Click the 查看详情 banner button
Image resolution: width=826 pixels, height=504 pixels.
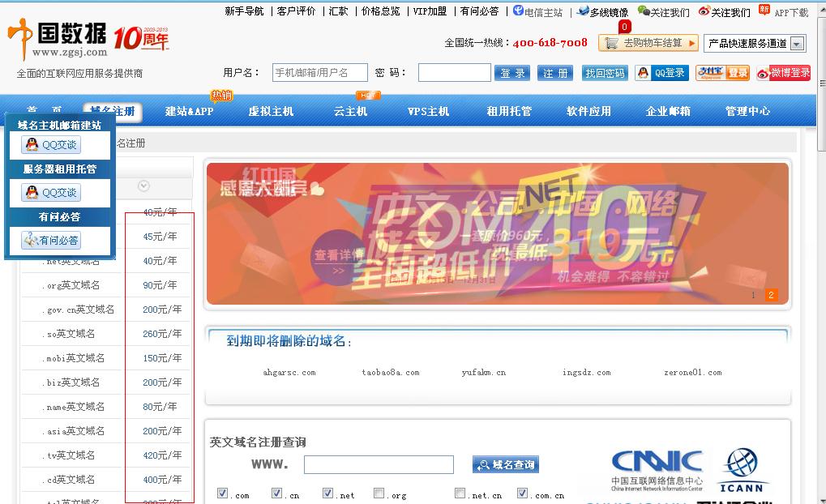[338, 258]
